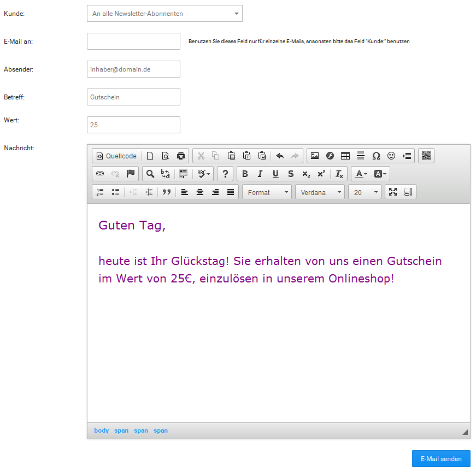The width and height of the screenshot is (476, 472).
Task: Insert a table into the message
Action: click(345, 156)
